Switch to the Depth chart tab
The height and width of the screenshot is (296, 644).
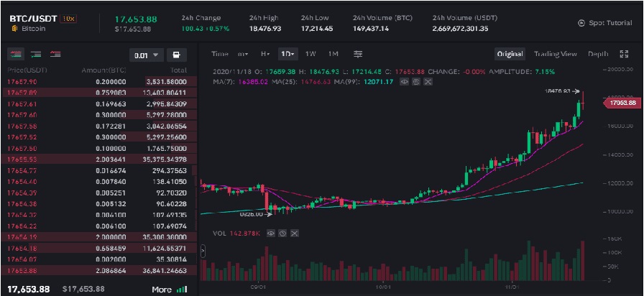point(598,54)
